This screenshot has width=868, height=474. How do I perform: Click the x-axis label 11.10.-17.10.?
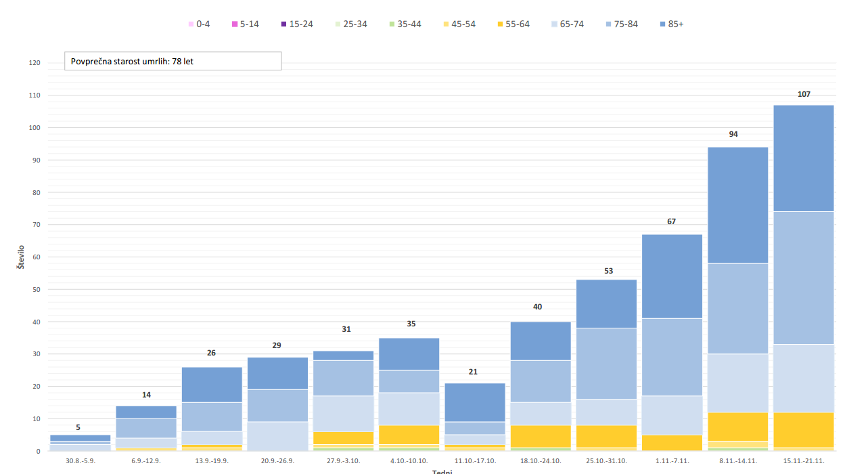coord(475,460)
